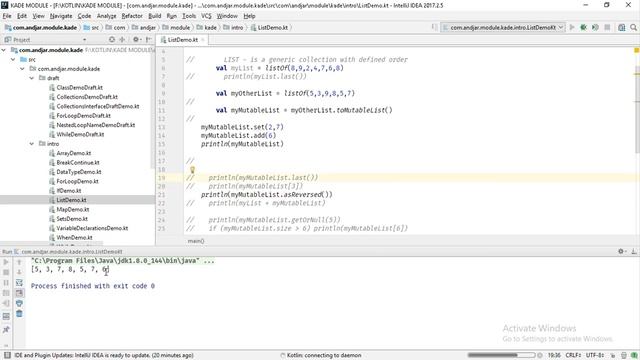Click background task progress bar in status bar
The width and height of the screenshot is (640, 360).
[x=501, y=355]
